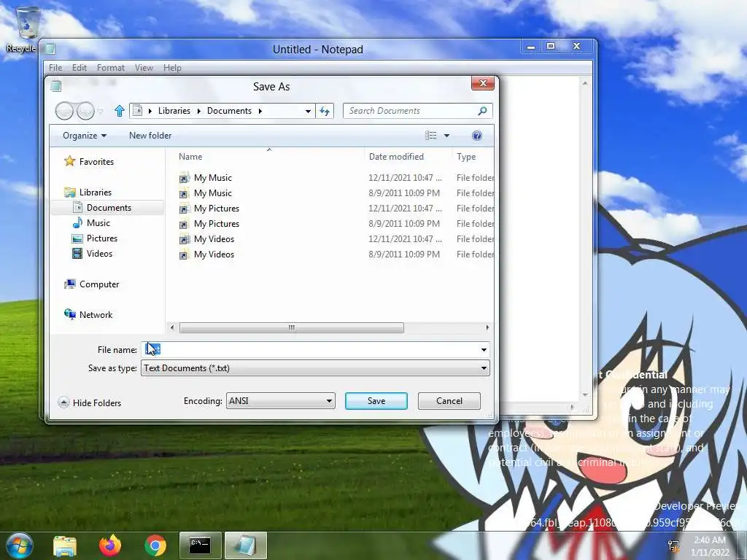Open the address bar history dropdown

(309, 111)
